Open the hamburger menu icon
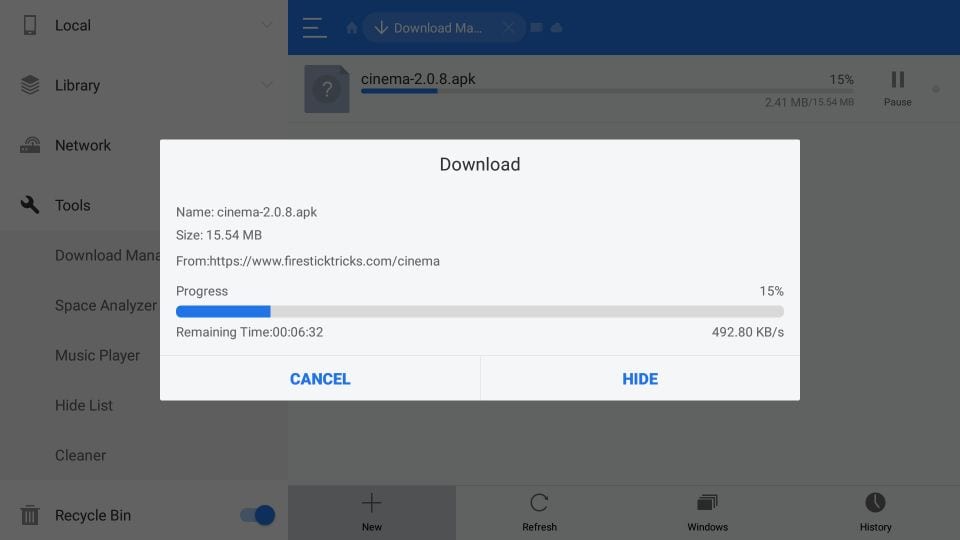Viewport: 960px width, 540px height. pyautogui.click(x=314, y=28)
